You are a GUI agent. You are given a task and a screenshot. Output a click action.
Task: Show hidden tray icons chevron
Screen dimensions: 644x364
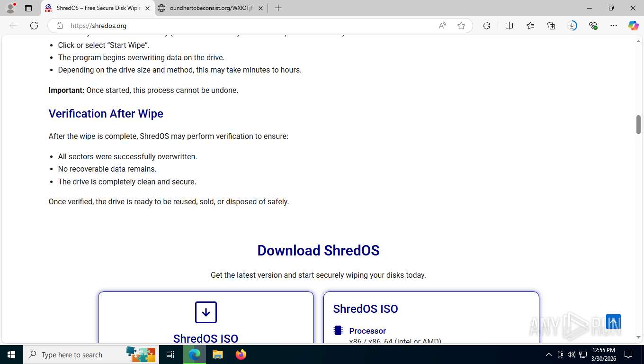pos(548,355)
